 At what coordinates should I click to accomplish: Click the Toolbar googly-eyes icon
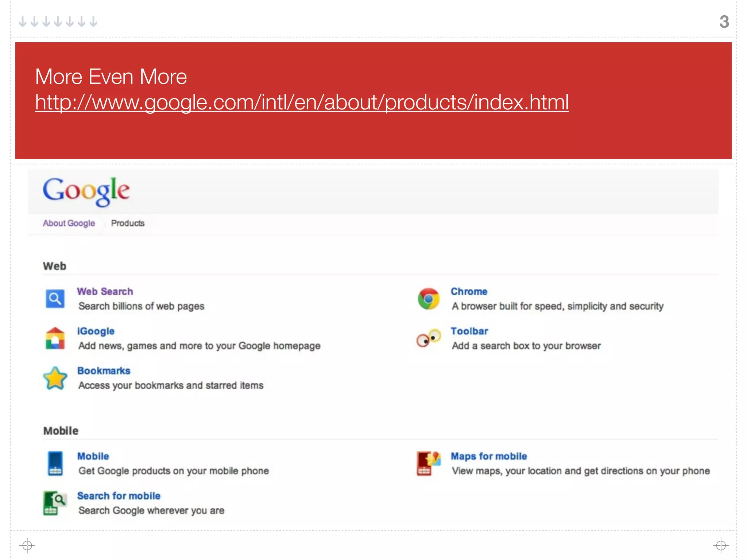coord(429,338)
